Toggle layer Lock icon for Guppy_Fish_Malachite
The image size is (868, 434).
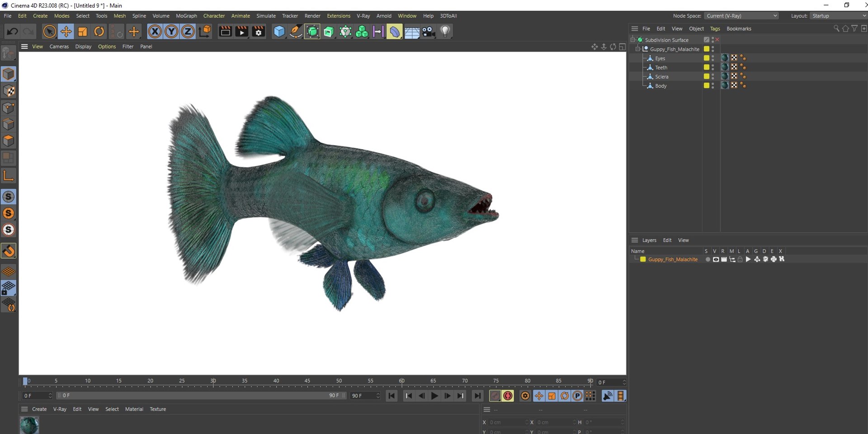point(740,259)
